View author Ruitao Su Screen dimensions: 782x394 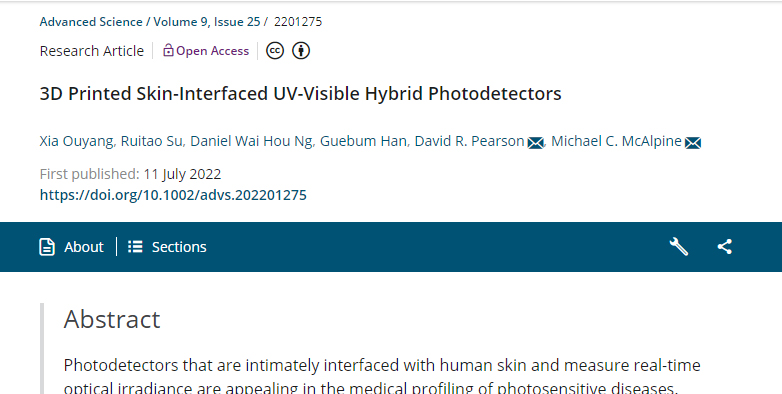tap(152, 142)
